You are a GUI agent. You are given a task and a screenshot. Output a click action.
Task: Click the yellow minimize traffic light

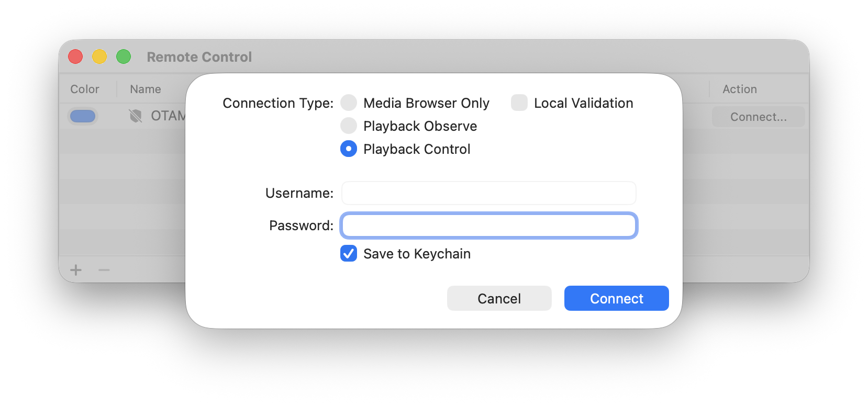point(99,56)
